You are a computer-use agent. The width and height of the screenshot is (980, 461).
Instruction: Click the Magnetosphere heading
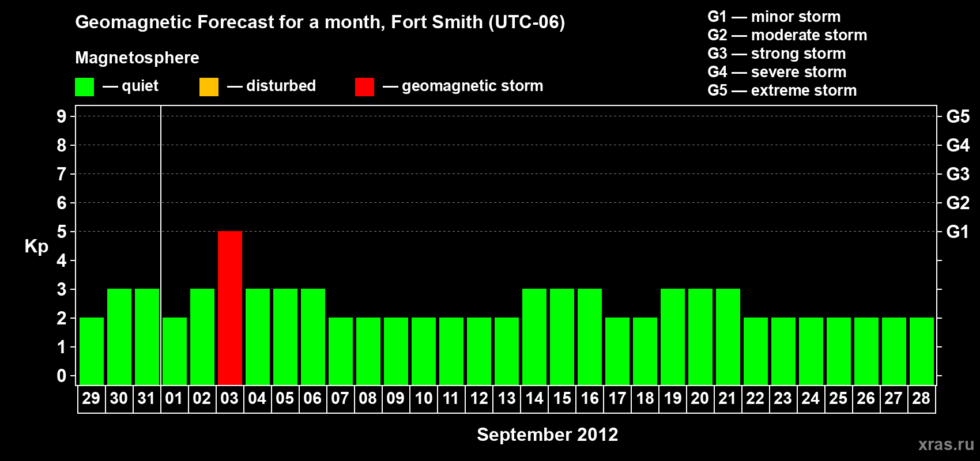137,58
